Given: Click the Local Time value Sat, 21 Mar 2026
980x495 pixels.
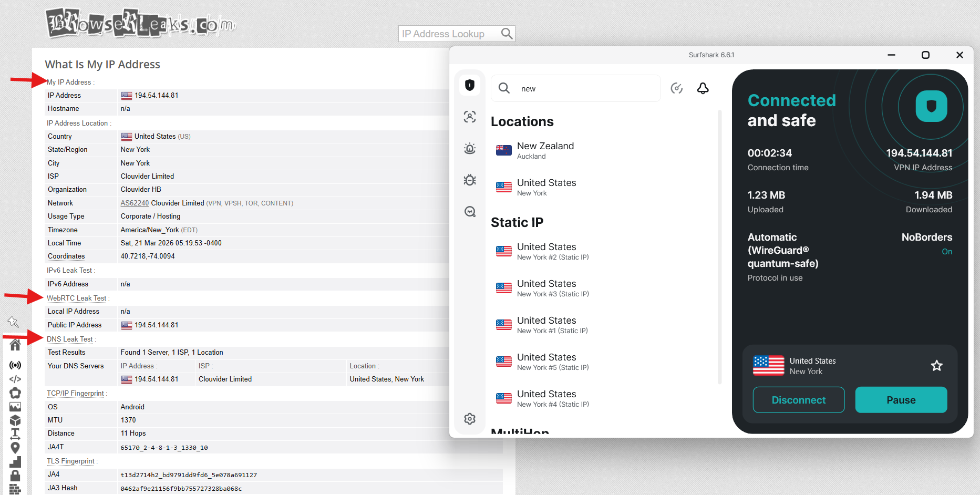Looking at the screenshot, I should [171, 243].
